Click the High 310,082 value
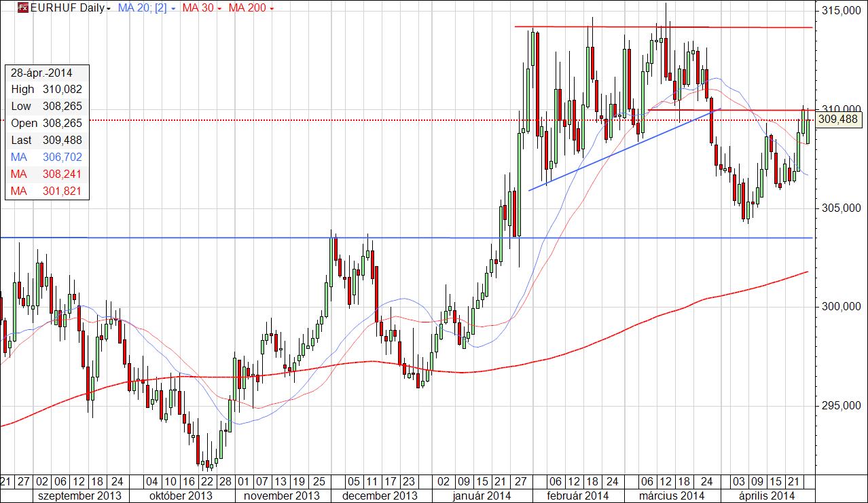 [62, 89]
